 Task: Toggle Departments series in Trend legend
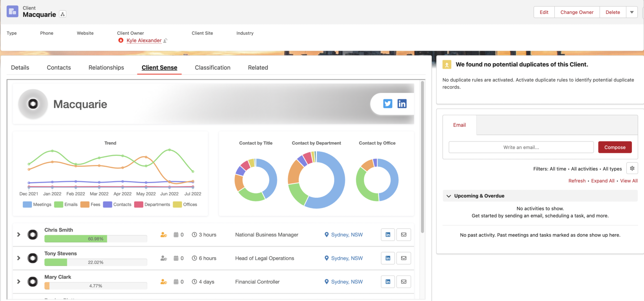tap(152, 205)
